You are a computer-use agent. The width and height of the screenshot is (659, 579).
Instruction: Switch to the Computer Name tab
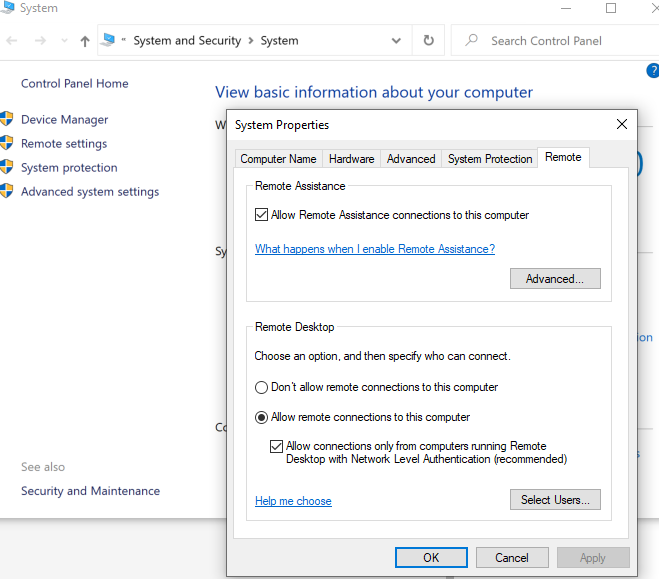click(278, 159)
